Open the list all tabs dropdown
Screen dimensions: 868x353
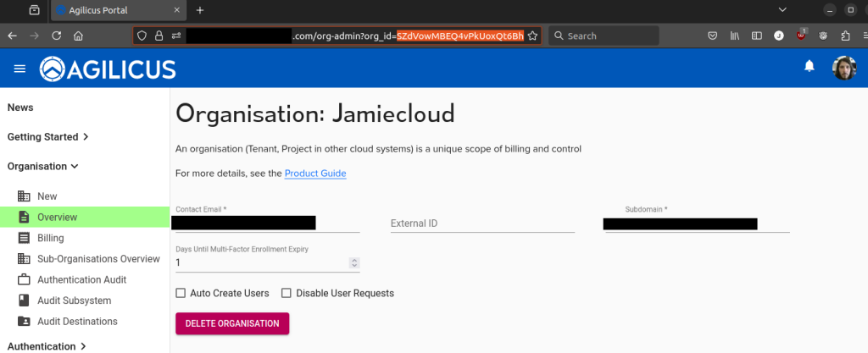tap(782, 10)
